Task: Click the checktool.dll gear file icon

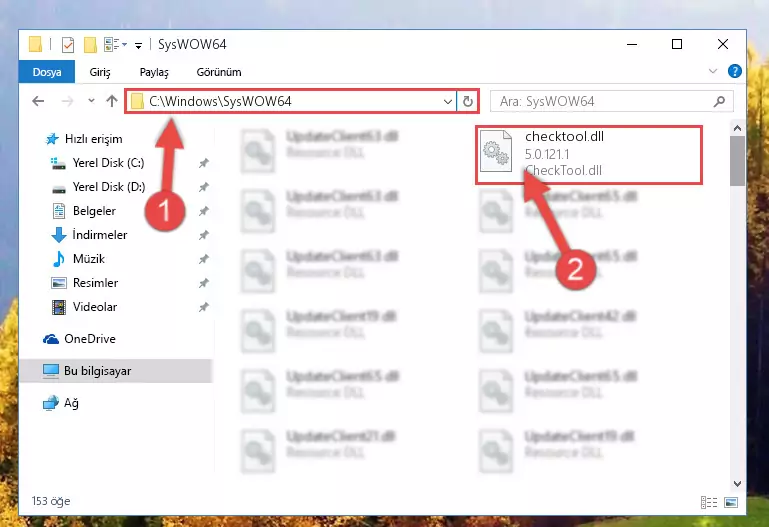Action: (495, 151)
